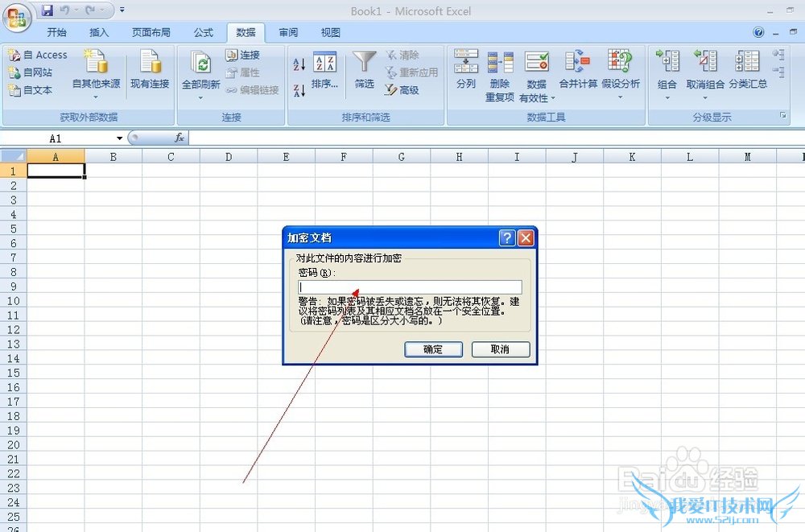Screen dimensions: 805x532
Task: Open the 排序 sort dialog
Action: coord(324,70)
